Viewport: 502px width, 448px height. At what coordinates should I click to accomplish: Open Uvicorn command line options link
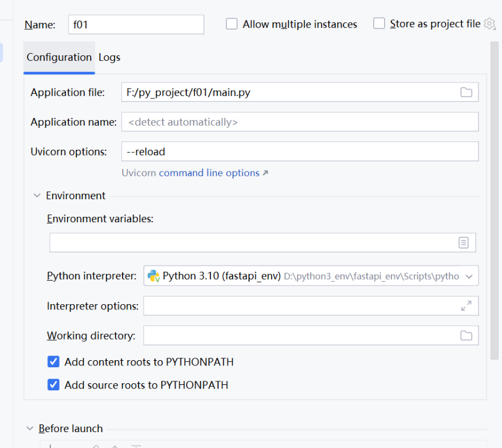point(209,173)
